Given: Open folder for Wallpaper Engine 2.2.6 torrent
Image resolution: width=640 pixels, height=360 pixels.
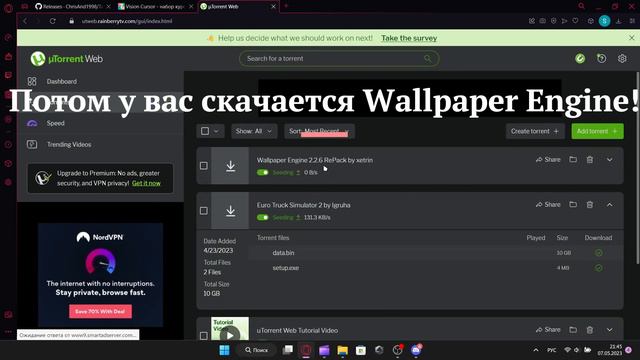Looking at the screenshot, I should 573,160.
